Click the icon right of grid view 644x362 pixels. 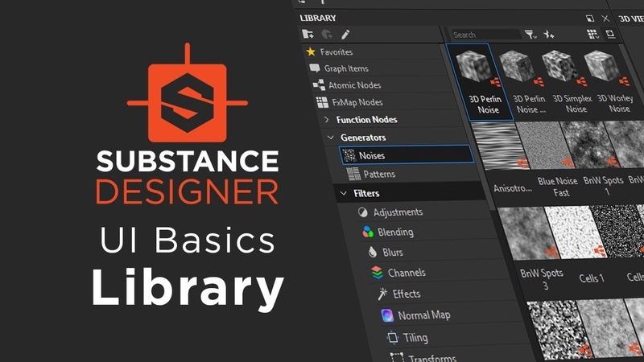click(x=610, y=34)
